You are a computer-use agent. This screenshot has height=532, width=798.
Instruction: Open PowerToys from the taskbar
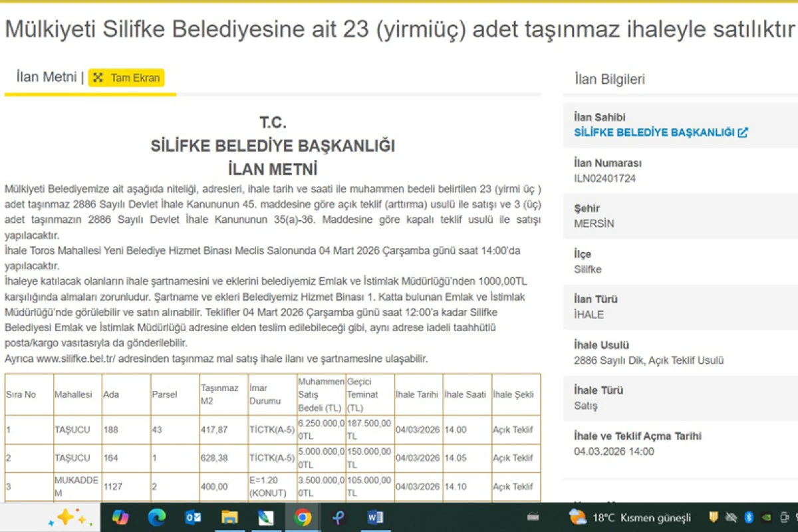pyautogui.click(x=338, y=517)
